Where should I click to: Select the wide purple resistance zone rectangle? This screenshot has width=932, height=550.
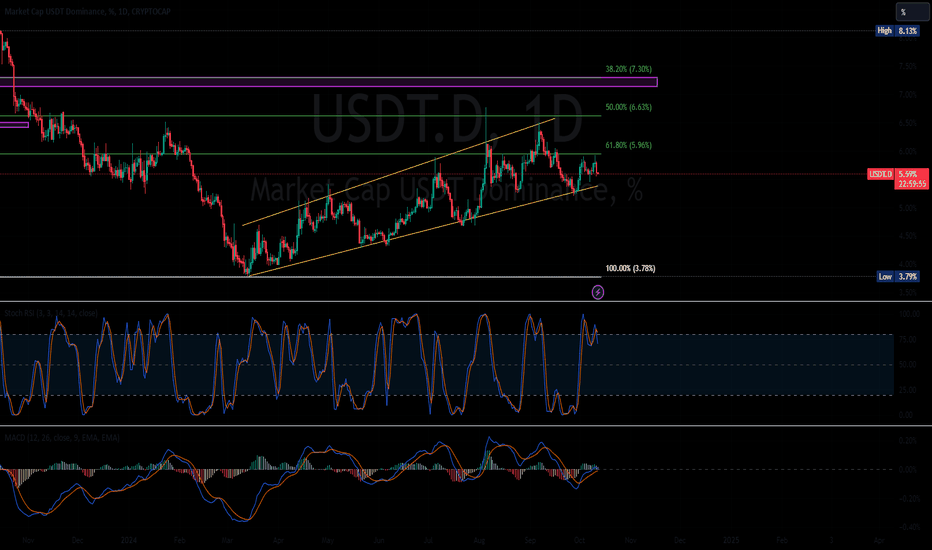pyautogui.click(x=329, y=82)
